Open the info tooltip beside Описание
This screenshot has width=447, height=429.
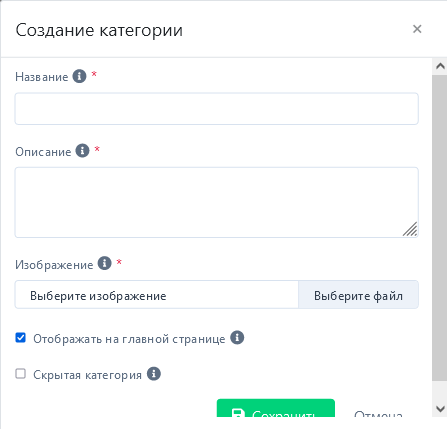click(82, 151)
